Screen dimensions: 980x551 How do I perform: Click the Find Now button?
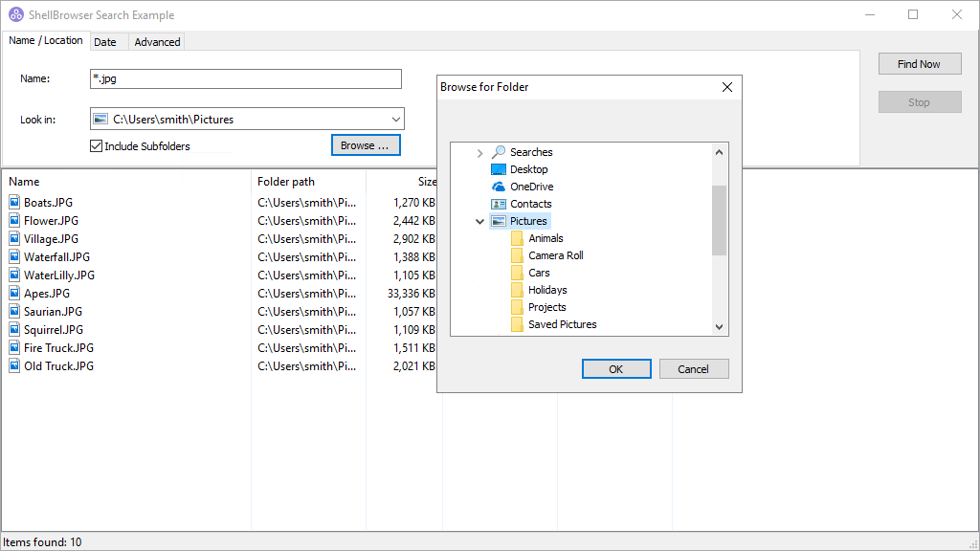[919, 63]
